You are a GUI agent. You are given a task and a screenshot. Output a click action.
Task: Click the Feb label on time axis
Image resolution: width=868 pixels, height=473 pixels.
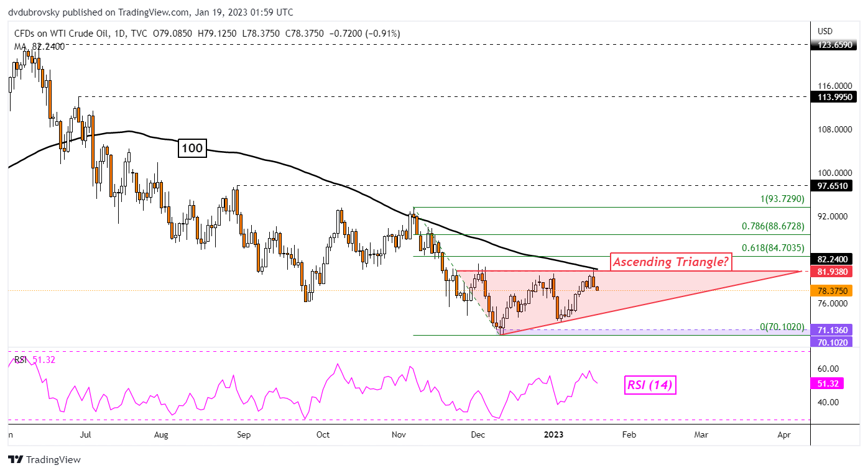click(629, 436)
